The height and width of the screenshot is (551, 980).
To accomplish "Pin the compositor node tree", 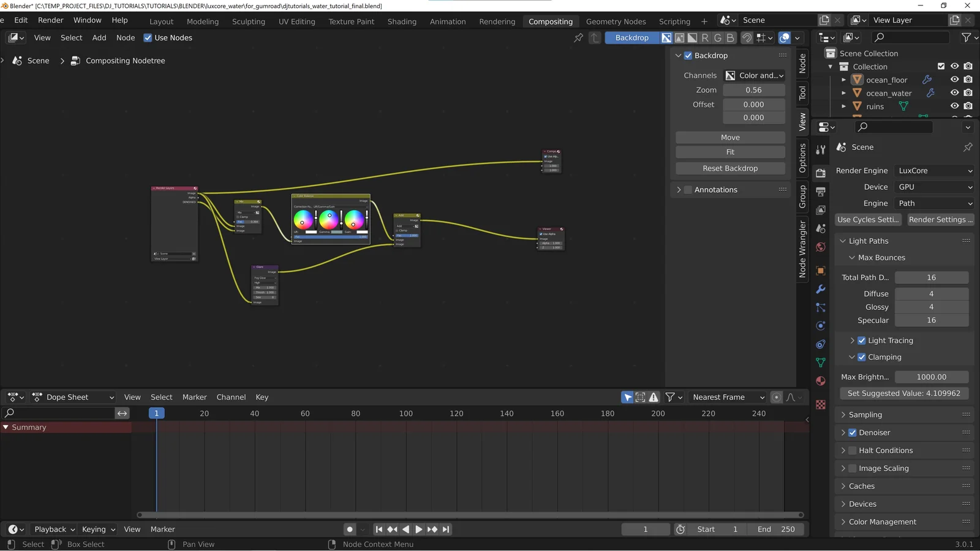I will [578, 37].
